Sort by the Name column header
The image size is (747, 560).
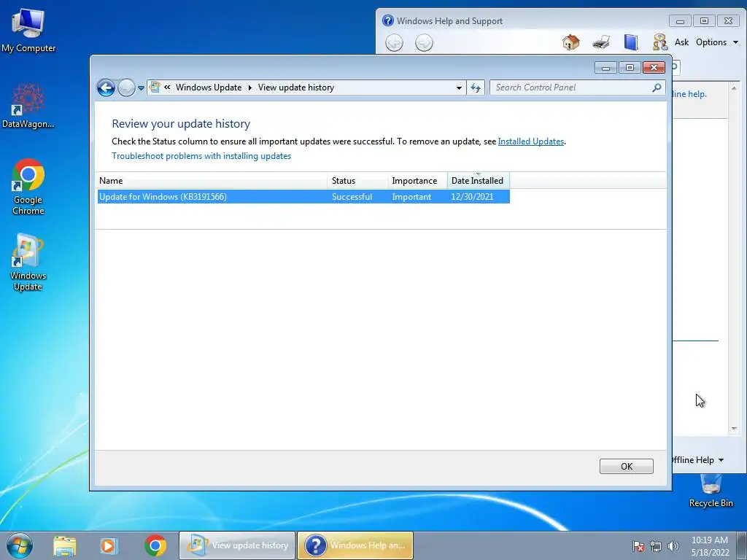point(212,181)
